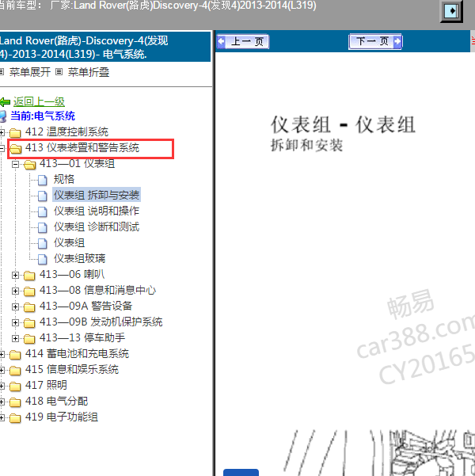
Task: Click open folder icon of 413 仪表装置和警告系统
Action: point(16,149)
